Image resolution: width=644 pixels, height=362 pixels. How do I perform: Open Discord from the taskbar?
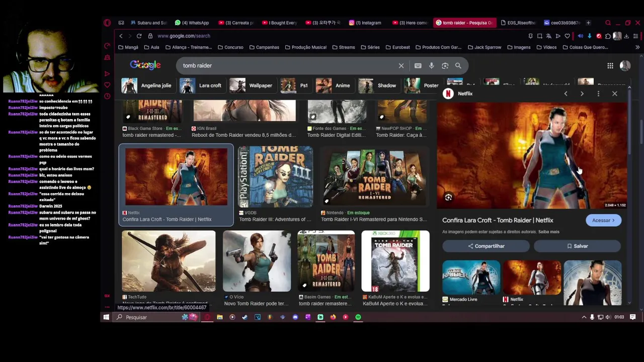coord(295,317)
